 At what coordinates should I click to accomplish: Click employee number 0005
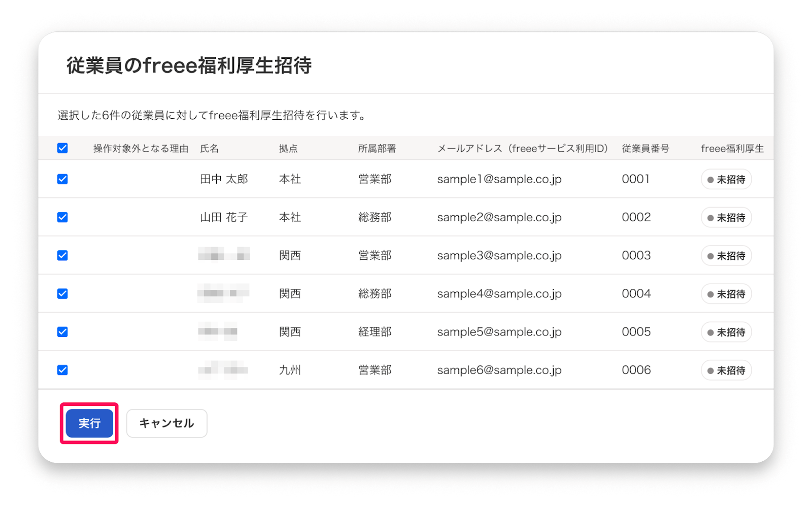pyautogui.click(x=636, y=332)
